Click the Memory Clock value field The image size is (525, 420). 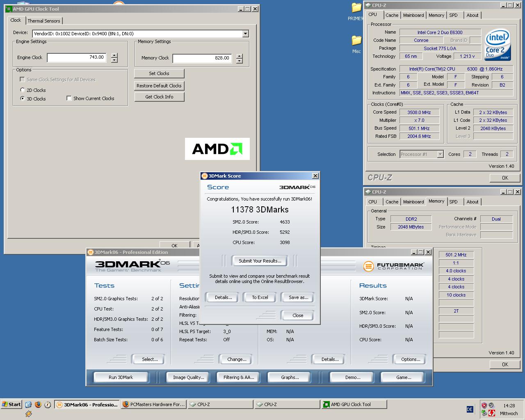[x=202, y=58]
